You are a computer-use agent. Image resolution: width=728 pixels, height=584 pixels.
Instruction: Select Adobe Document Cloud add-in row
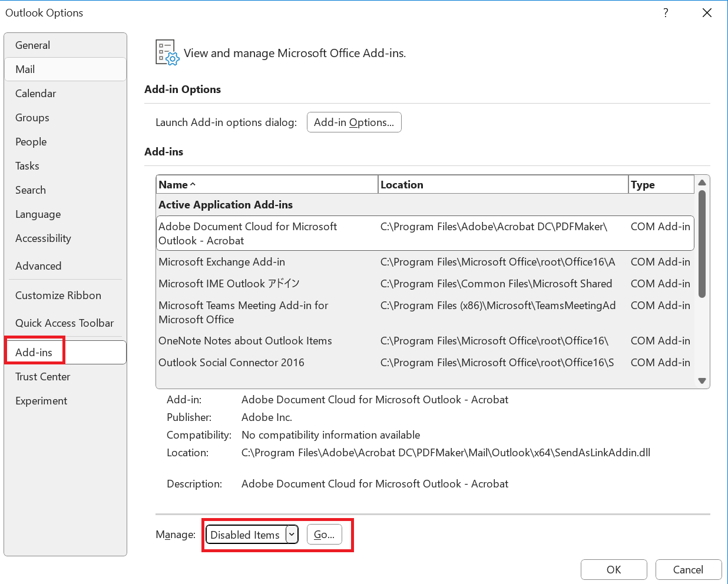point(425,233)
